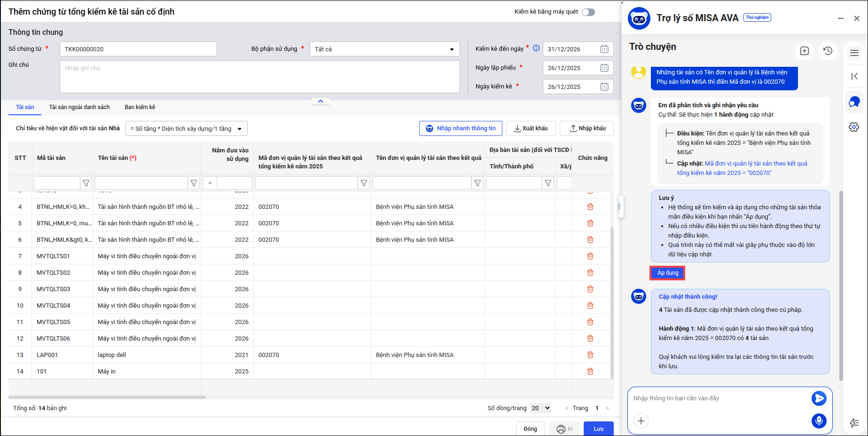Toggle Kiểm kê bằng máy quét switch

pos(588,12)
